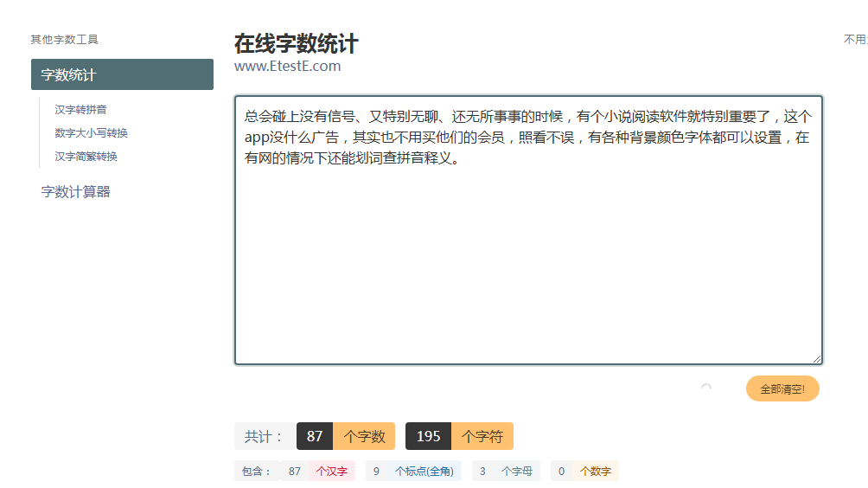The height and width of the screenshot is (488, 868).
Task: Click the www.EtestE.com link
Action: (287, 66)
